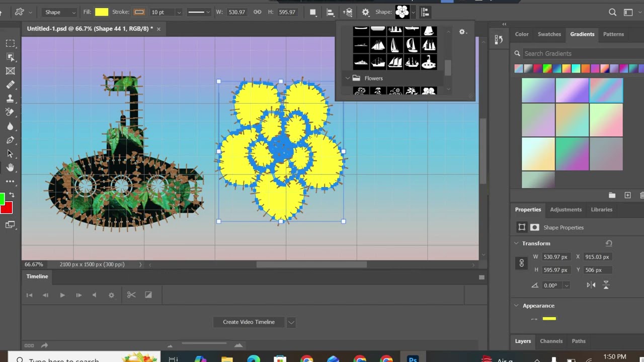Screen dimensions: 644x362
Task: Click the width W field in Properties
Action: click(557, 257)
